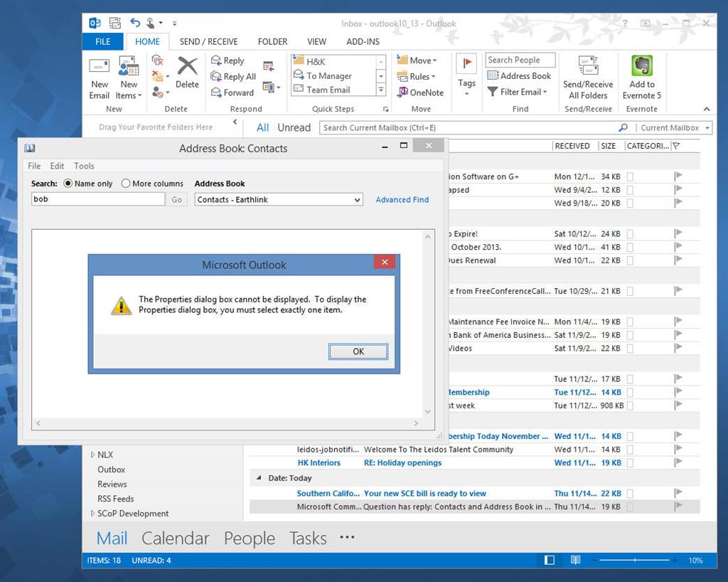Click the Address Book window book icon
Screen dimensions: 728x582
point(30,148)
